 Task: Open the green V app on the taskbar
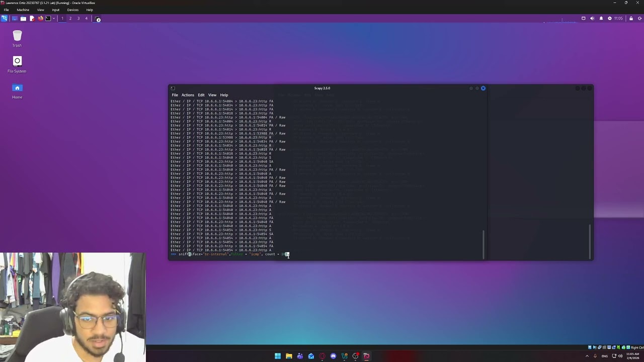point(344,356)
